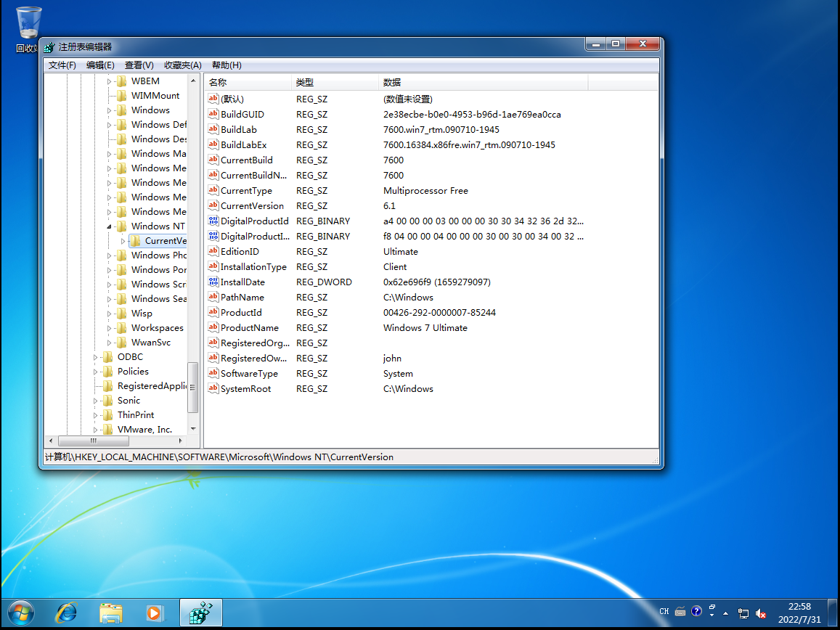
Task: Click the help icon in language bar
Action: 696,610
